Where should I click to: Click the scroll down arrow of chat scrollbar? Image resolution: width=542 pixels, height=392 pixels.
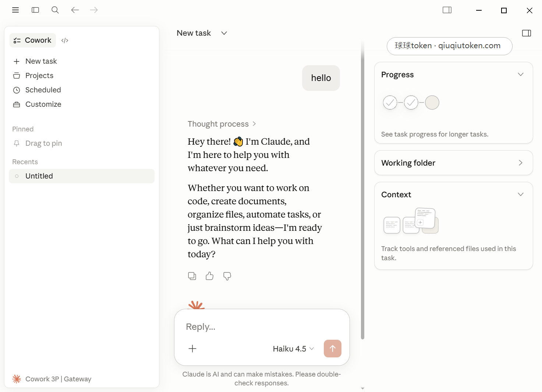(363, 388)
